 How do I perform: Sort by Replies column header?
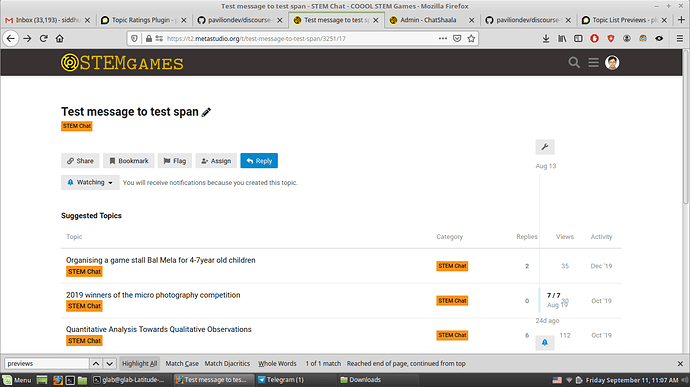pos(527,237)
